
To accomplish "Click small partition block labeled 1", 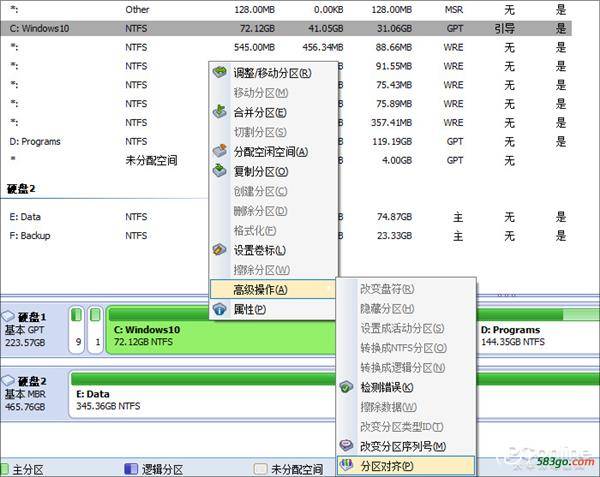I will pyautogui.click(x=96, y=330).
